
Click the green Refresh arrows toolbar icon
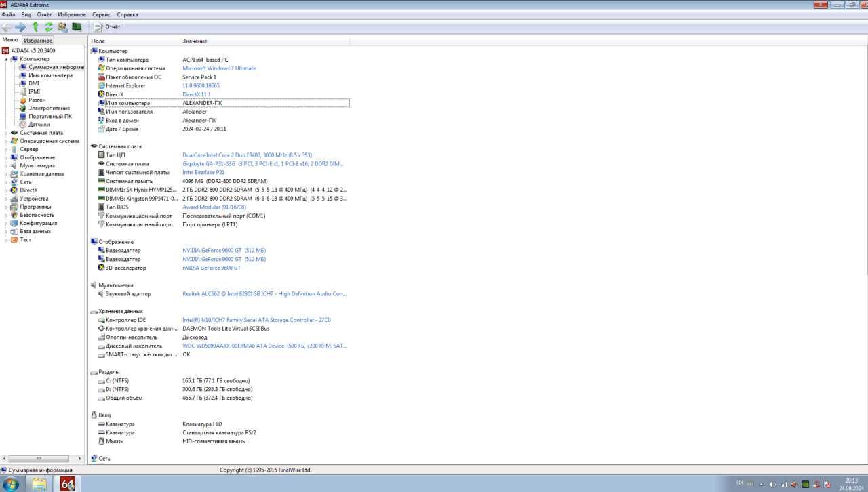(49, 27)
